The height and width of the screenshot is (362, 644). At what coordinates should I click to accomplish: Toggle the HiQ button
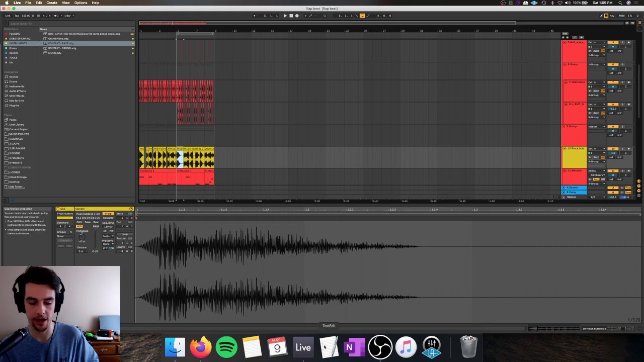tap(79, 226)
